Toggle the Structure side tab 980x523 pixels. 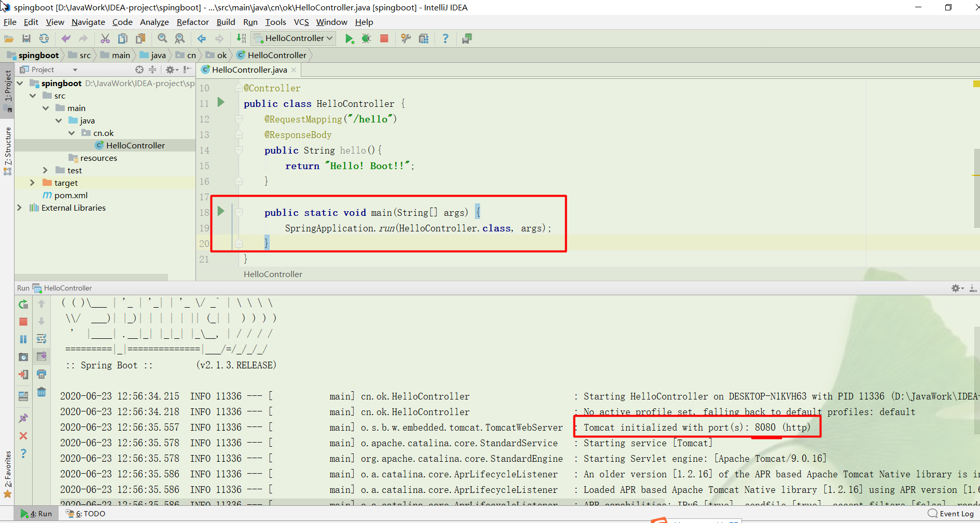[7, 150]
